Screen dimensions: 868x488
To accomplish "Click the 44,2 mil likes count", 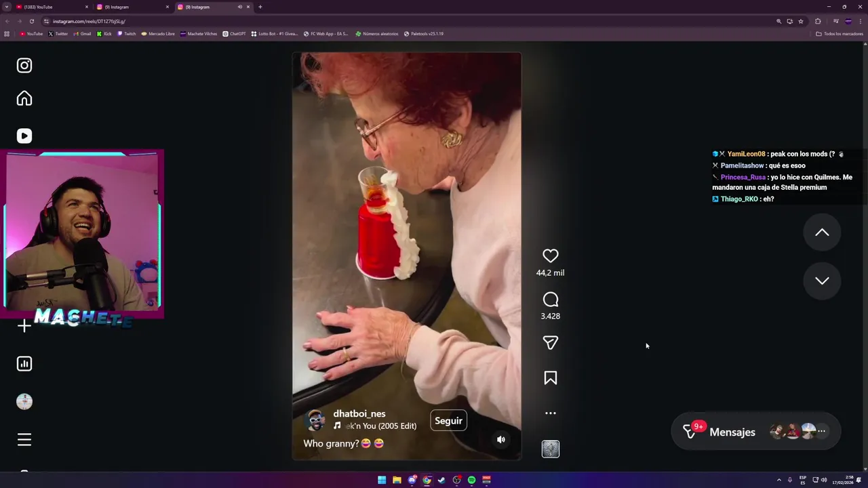I will tap(551, 272).
